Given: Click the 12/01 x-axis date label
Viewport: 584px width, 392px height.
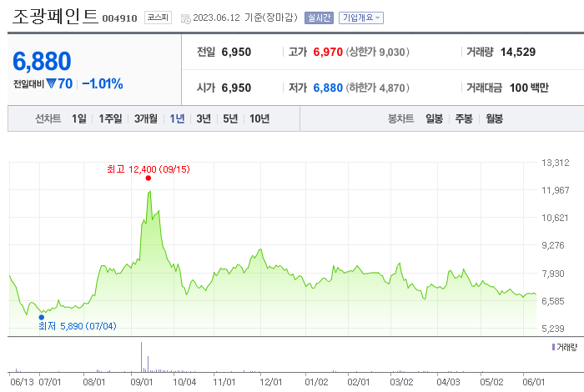Looking at the screenshot, I should 271,382.
